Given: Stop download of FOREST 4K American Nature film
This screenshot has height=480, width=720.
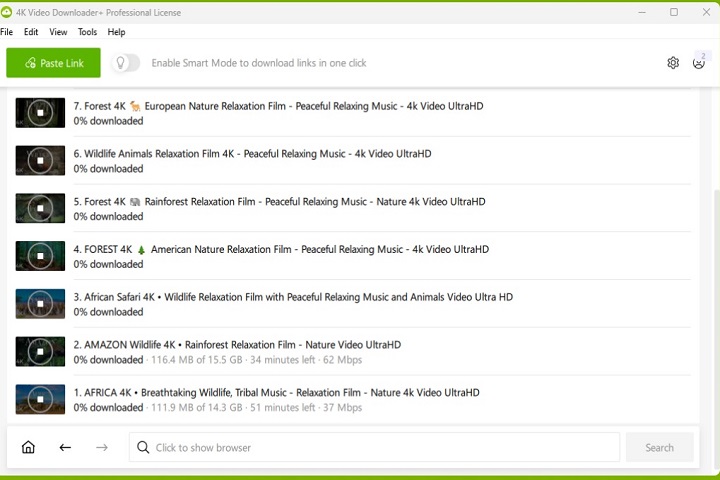Looking at the screenshot, I should click(x=40, y=256).
